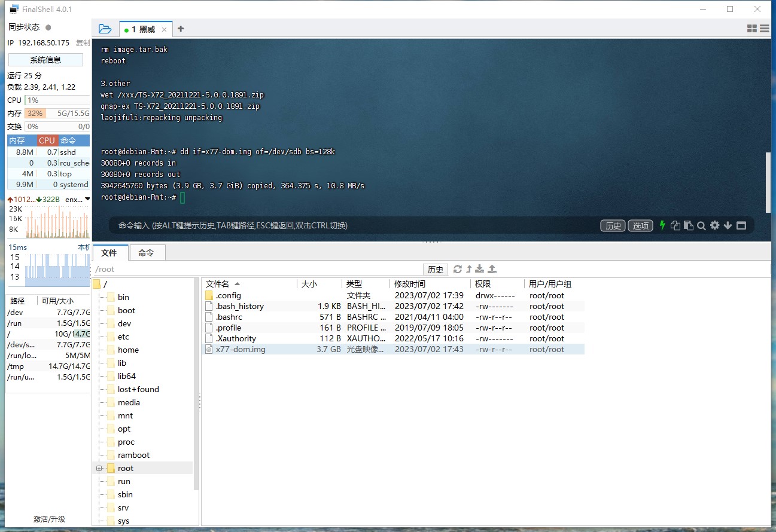
Task: Sort process list by 命令 header
Action: (x=73, y=140)
